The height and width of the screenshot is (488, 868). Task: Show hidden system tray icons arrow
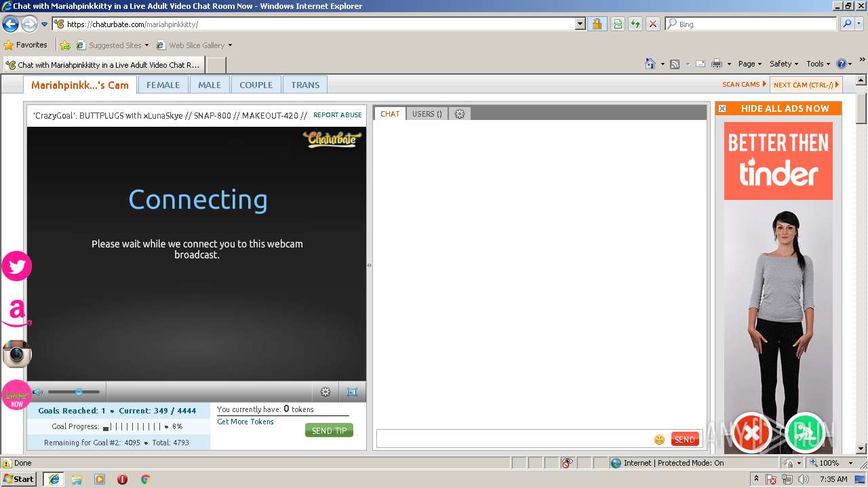click(x=756, y=479)
